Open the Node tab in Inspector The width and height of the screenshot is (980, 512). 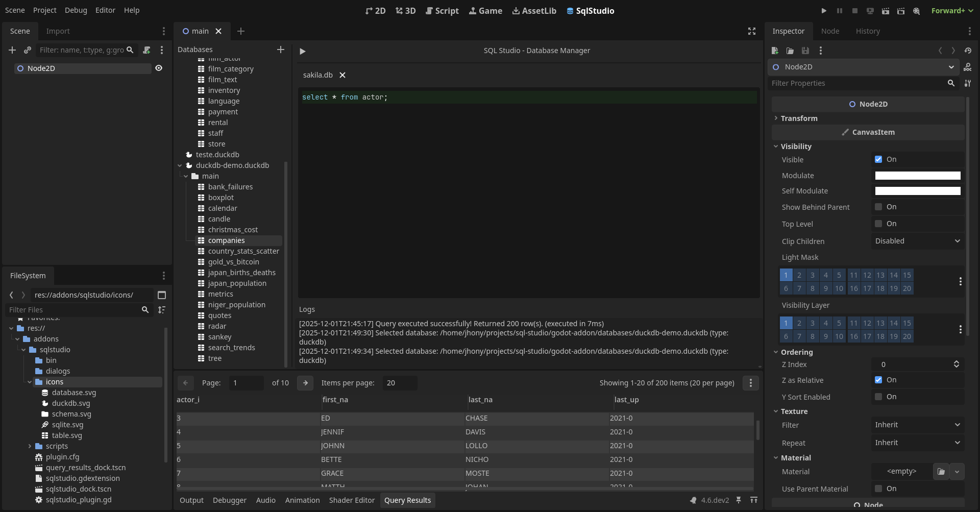pos(830,31)
